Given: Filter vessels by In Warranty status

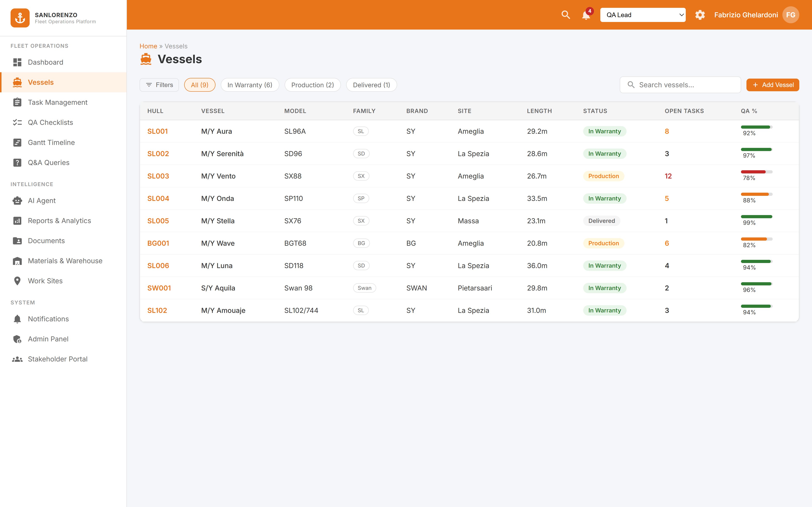Looking at the screenshot, I should point(250,85).
